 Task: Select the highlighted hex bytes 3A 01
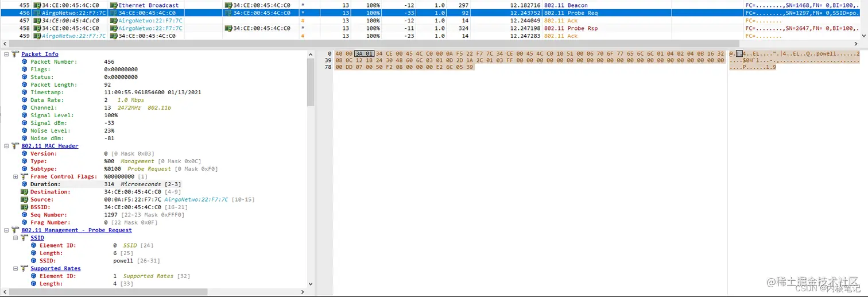[364, 53]
